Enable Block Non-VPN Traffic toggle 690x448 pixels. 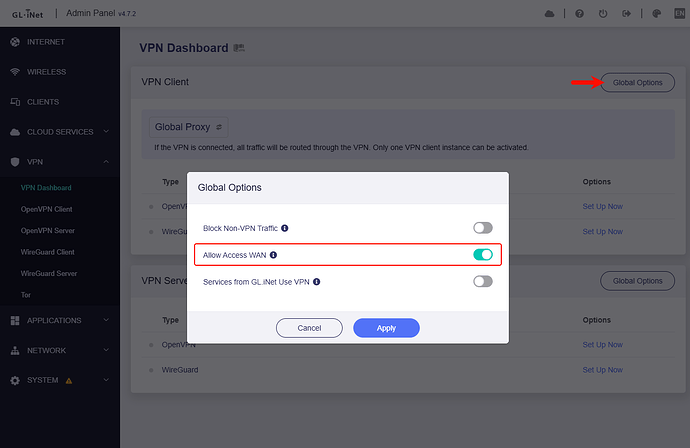pyautogui.click(x=483, y=228)
